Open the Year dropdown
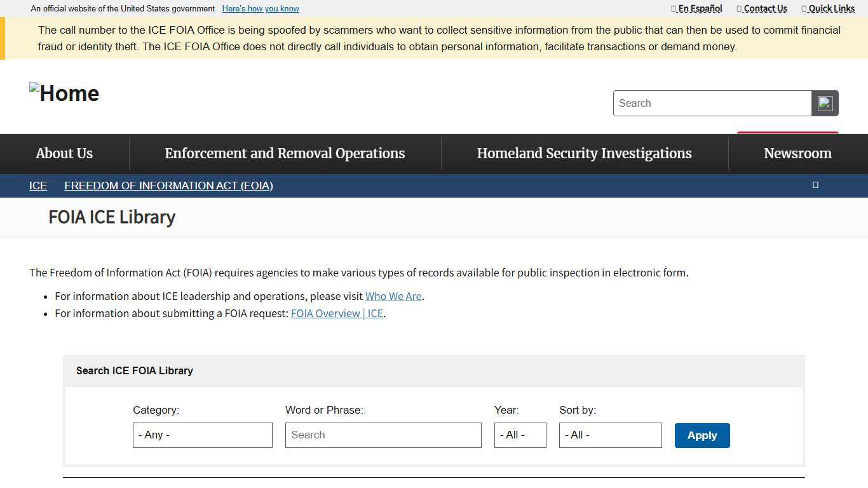This screenshot has width=868, height=488. [520, 435]
